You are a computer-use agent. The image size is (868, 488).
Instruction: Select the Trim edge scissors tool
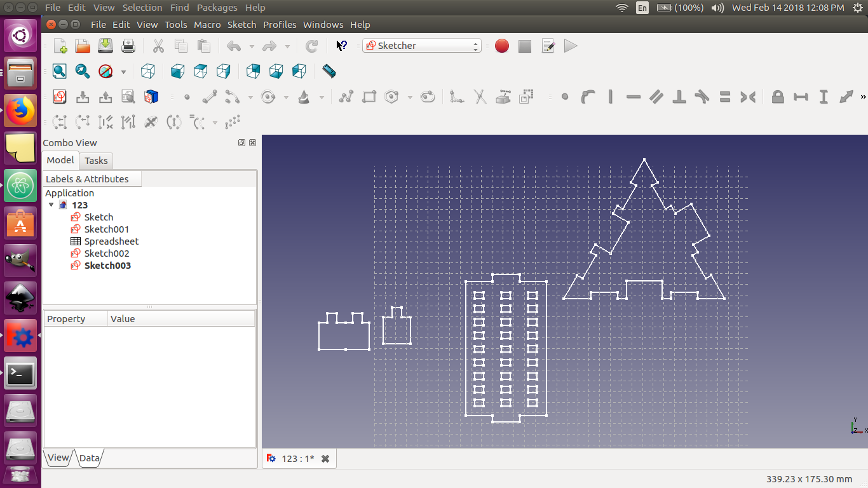tap(480, 97)
